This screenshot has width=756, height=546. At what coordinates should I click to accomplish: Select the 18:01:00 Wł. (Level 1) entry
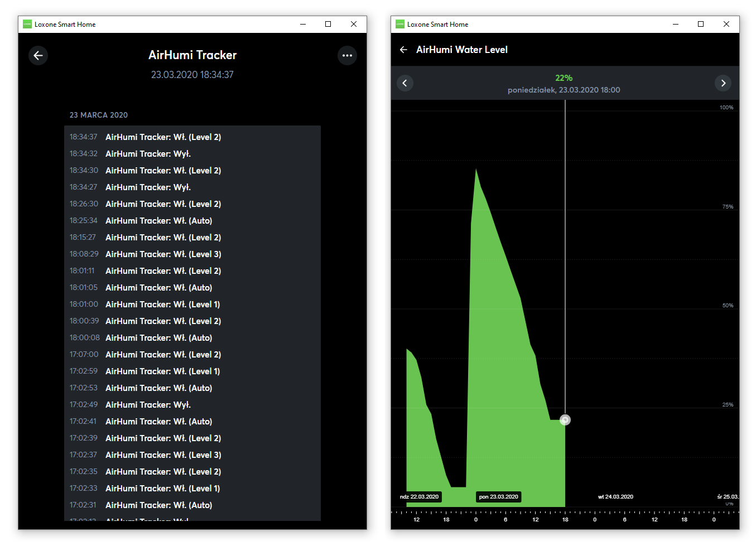[192, 305]
